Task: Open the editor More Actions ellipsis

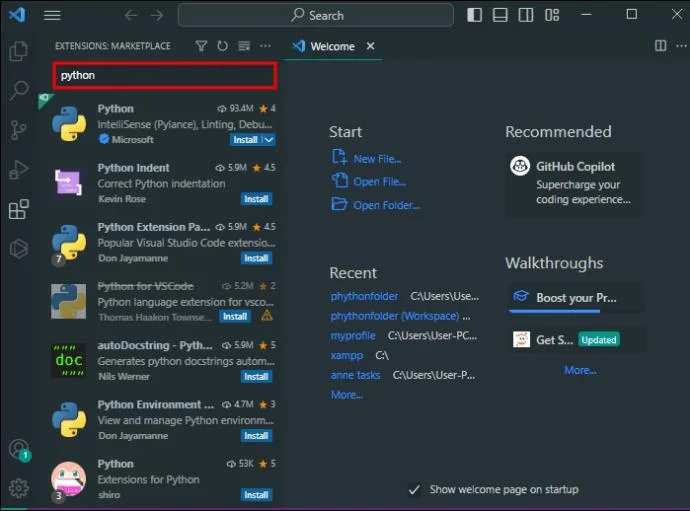Action: click(x=681, y=46)
